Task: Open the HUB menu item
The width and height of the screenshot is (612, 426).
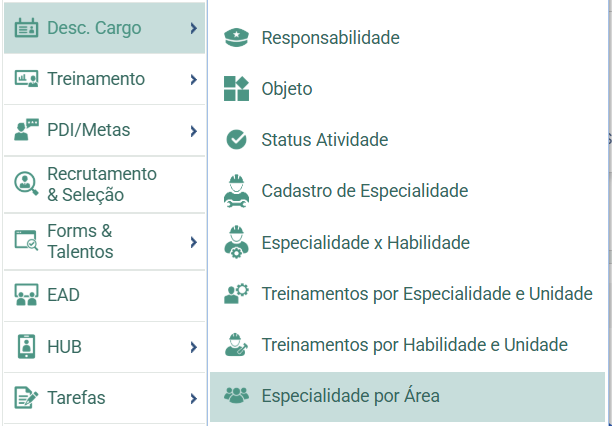Action: 105,347
